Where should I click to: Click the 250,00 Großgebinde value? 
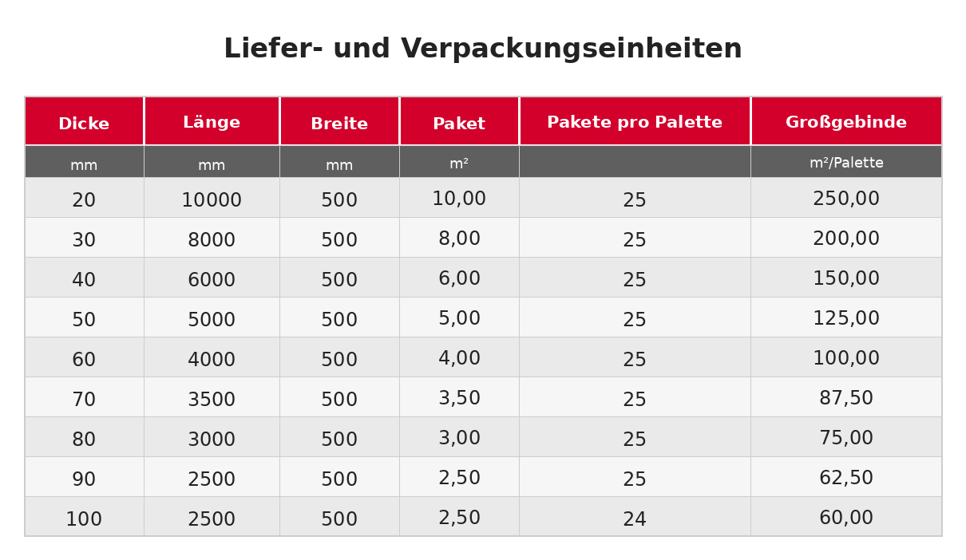[x=846, y=199]
